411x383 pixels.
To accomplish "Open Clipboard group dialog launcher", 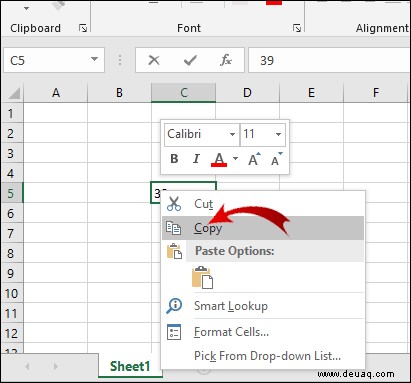I will pyautogui.click(x=83, y=28).
